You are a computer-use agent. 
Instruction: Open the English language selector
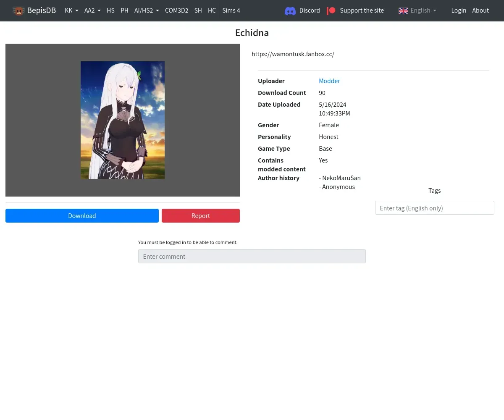[x=417, y=10]
